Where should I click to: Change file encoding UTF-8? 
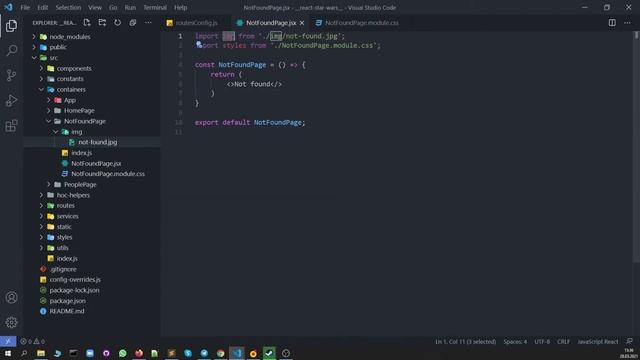[x=542, y=342]
